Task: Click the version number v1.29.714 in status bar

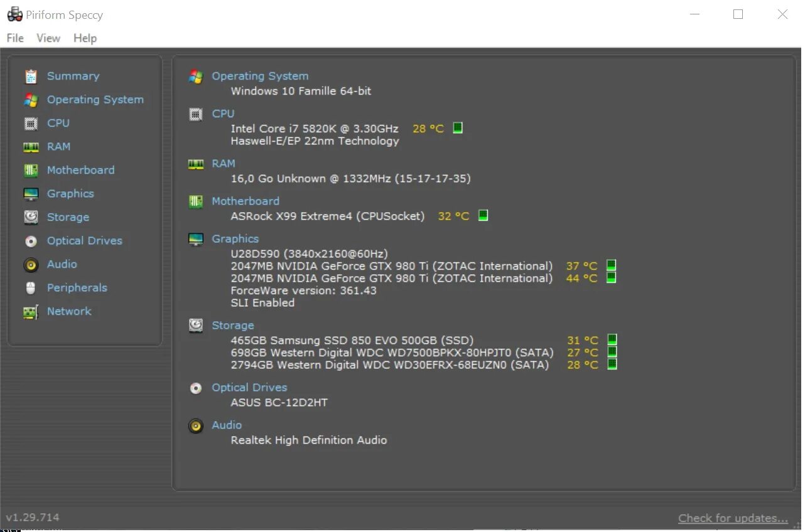Action: (x=33, y=518)
